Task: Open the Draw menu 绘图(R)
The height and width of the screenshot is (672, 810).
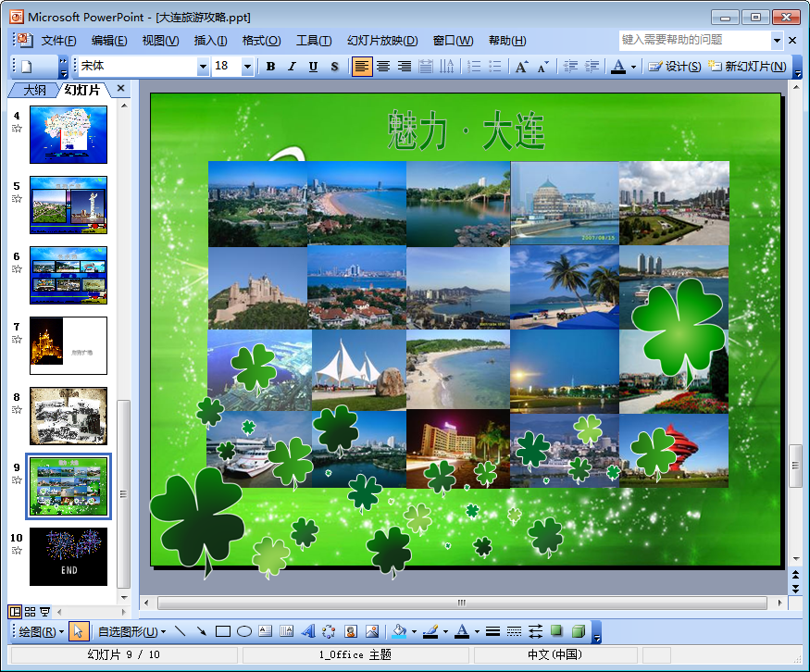Action: pyautogui.click(x=41, y=631)
